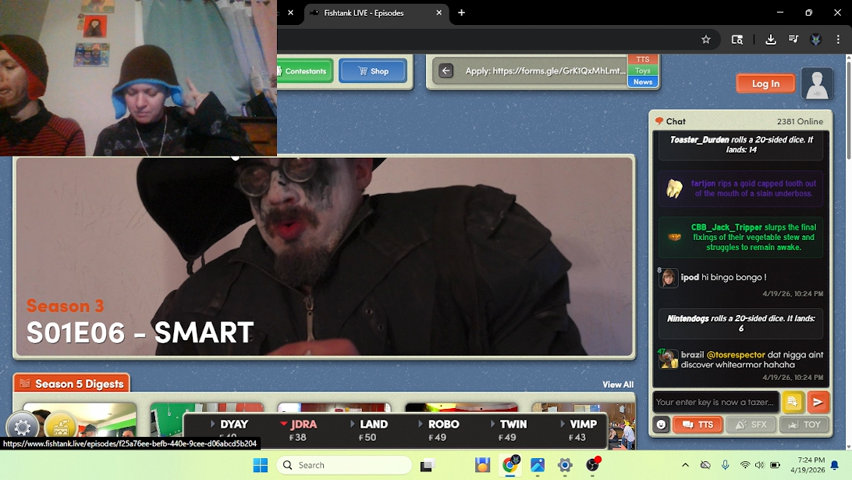Click the chat message input field
The width and height of the screenshot is (852, 480).
[x=716, y=402]
